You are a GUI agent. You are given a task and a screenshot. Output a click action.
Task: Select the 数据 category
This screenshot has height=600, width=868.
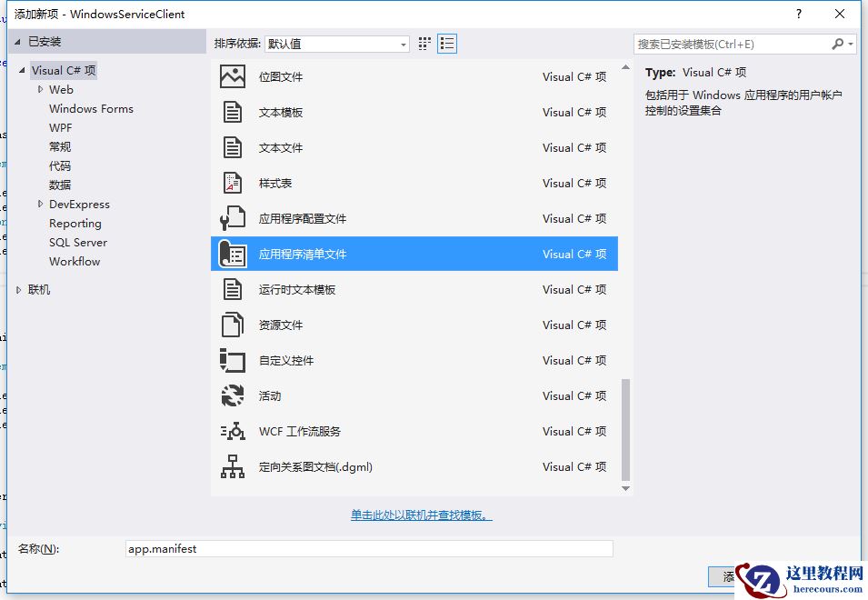60,185
